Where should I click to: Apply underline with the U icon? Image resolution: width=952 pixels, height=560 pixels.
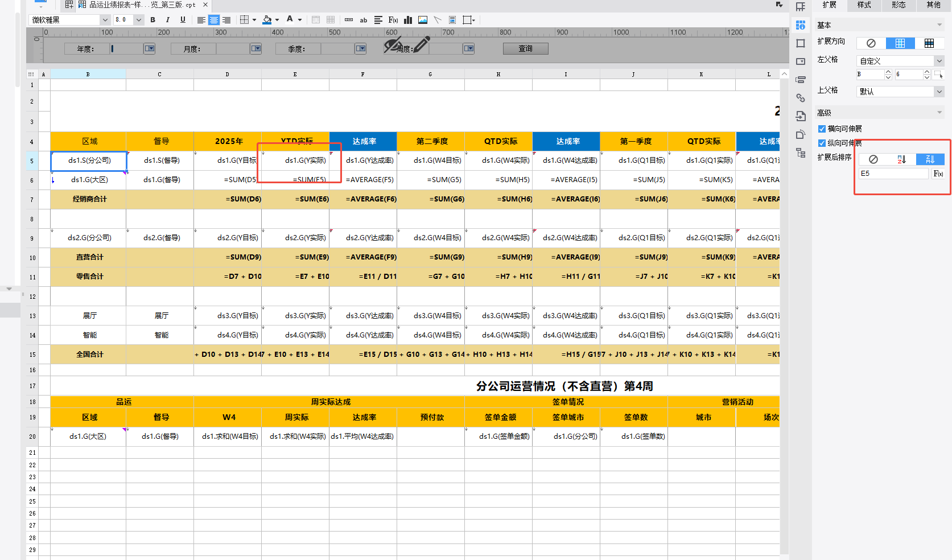click(183, 20)
